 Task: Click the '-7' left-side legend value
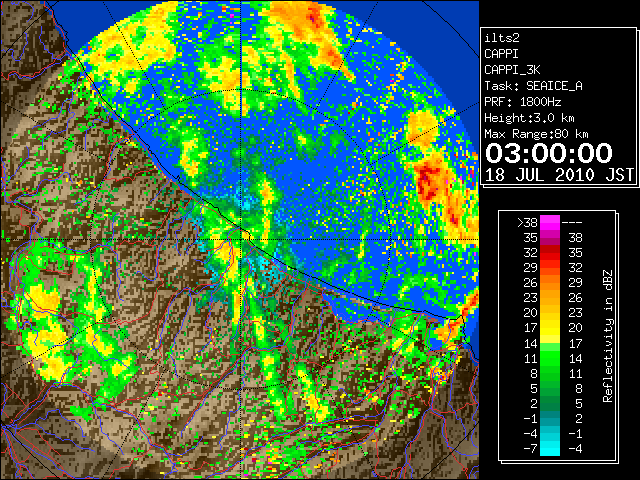tap(530, 449)
